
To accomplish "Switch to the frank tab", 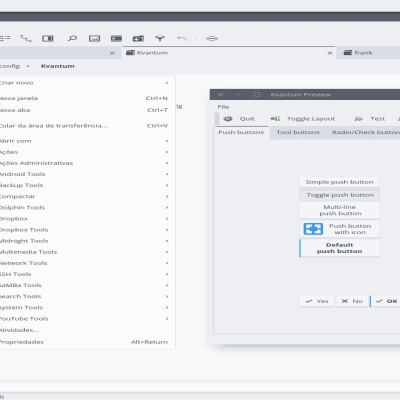I will click(369, 53).
